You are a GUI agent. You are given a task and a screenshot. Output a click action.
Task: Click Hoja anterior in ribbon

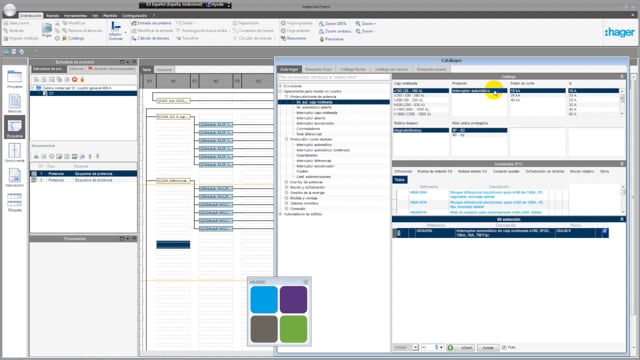coord(296,31)
